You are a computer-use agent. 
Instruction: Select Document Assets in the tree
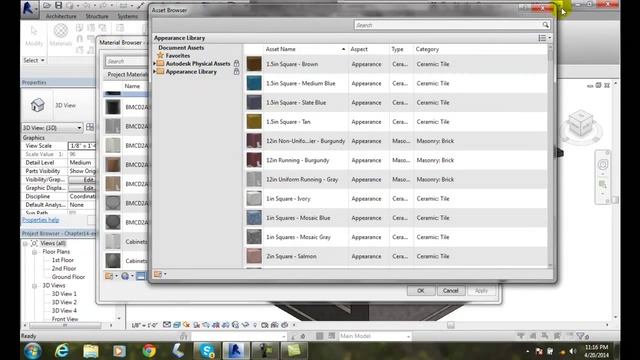pos(181,48)
